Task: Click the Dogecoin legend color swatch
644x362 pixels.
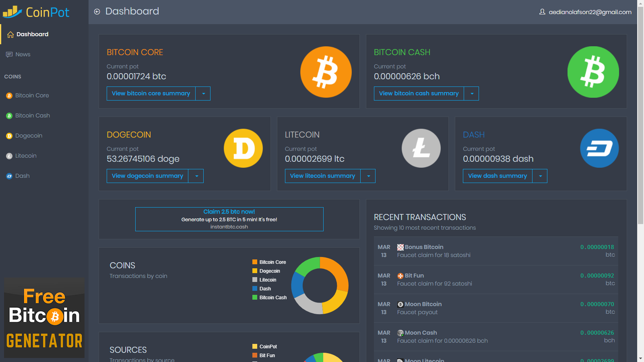Action: 255,271
